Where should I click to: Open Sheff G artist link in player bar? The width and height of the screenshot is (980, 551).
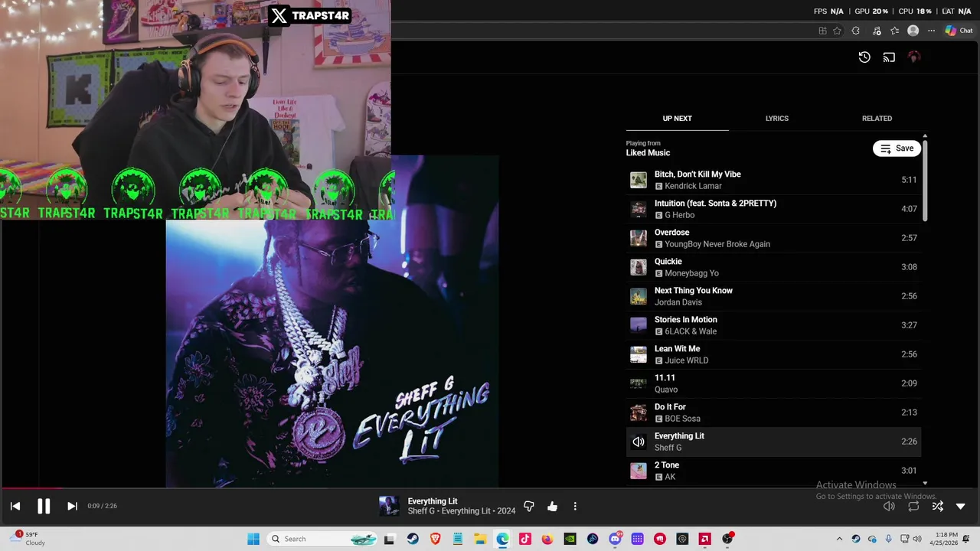pyautogui.click(x=421, y=511)
